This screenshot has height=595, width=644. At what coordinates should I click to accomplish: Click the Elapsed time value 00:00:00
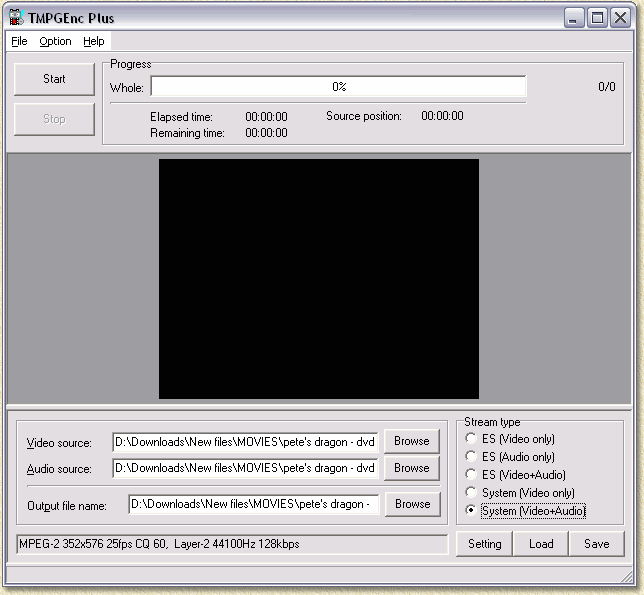pos(267,117)
